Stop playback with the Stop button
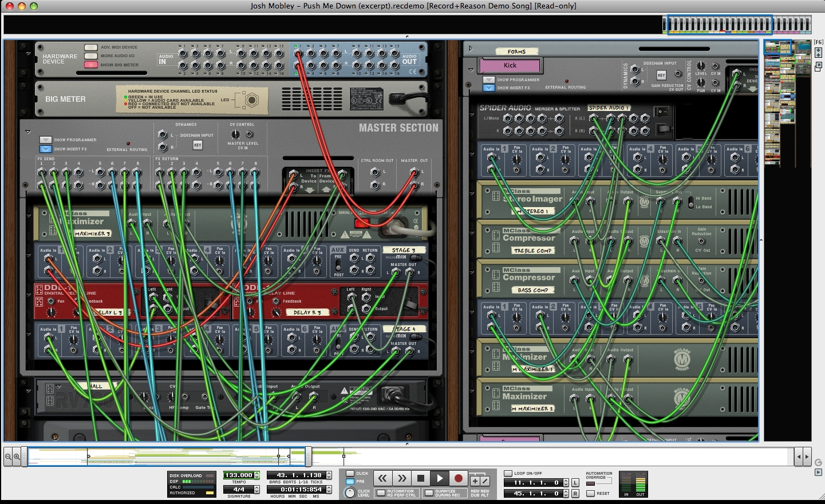This screenshot has height=504, width=825. 421,478
